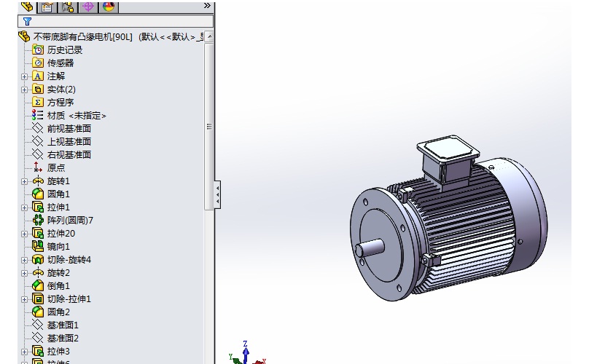This screenshot has height=364, width=597.
Task: Switch to the PropertyManager tab
Action: pyautogui.click(x=47, y=7)
